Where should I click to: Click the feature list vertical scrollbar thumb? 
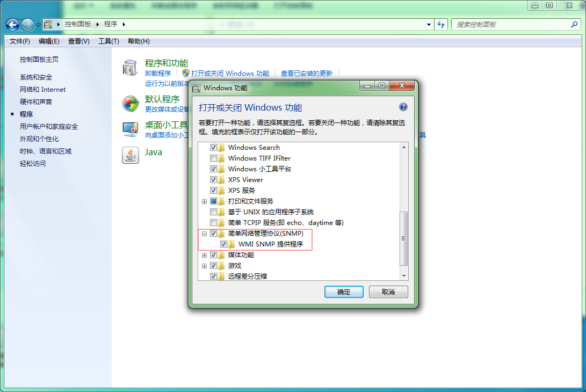[x=404, y=238]
